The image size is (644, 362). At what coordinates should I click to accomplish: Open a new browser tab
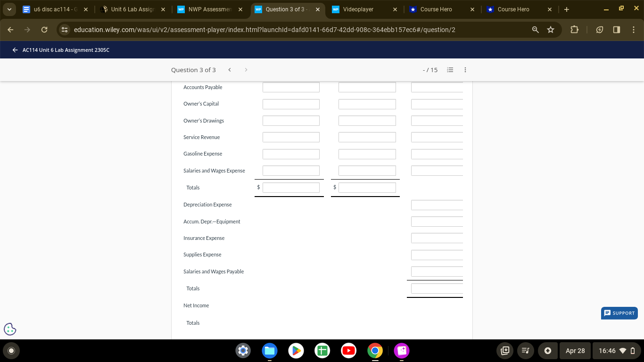click(x=566, y=9)
